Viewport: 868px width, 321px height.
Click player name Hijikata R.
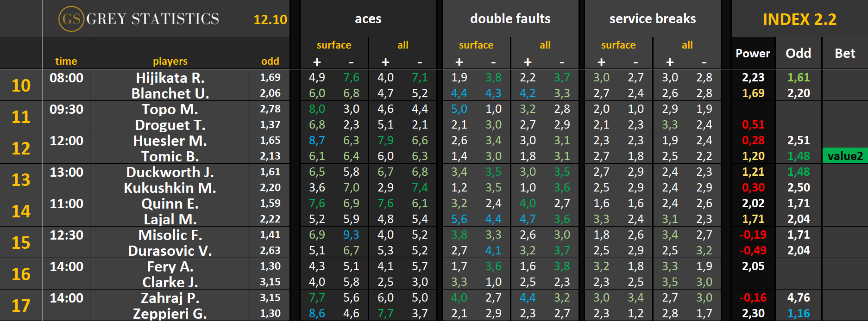pos(170,78)
